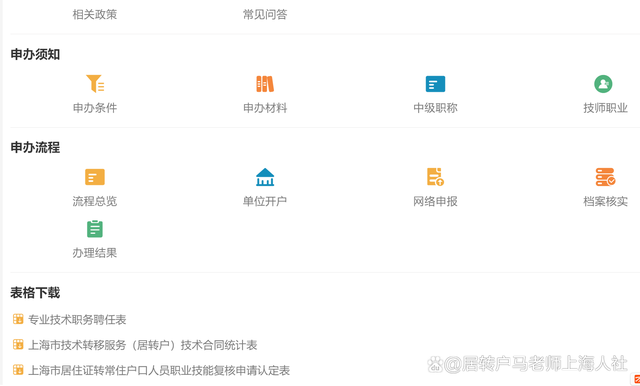This screenshot has height=386, width=640.
Task: Download 上海市技术转移服务技术合同统计表
Action: pyautogui.click(x=142, y=345)
